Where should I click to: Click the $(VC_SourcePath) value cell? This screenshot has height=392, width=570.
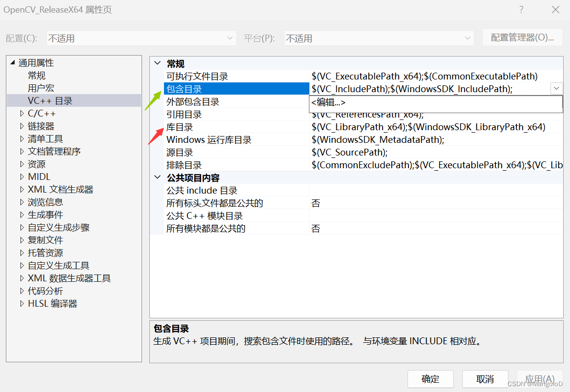(436, 153)
